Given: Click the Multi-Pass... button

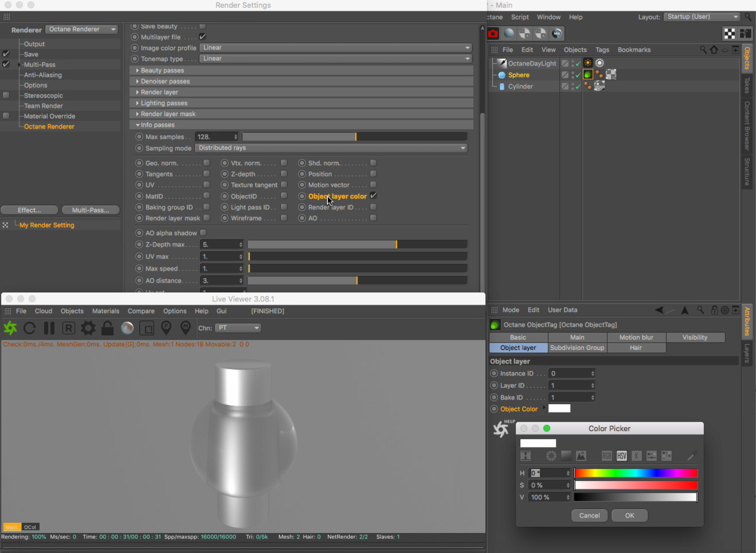Looking at the screenshot, I should 90,210.
